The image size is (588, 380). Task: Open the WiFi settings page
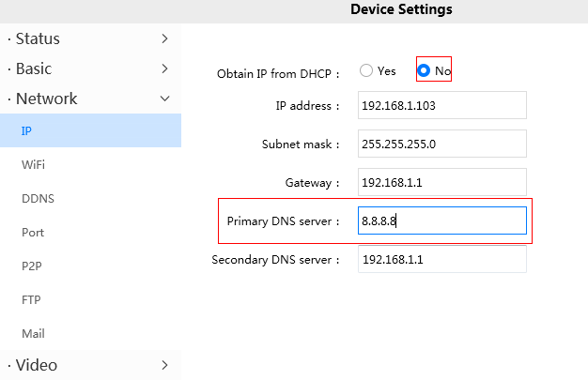point(33,164)
